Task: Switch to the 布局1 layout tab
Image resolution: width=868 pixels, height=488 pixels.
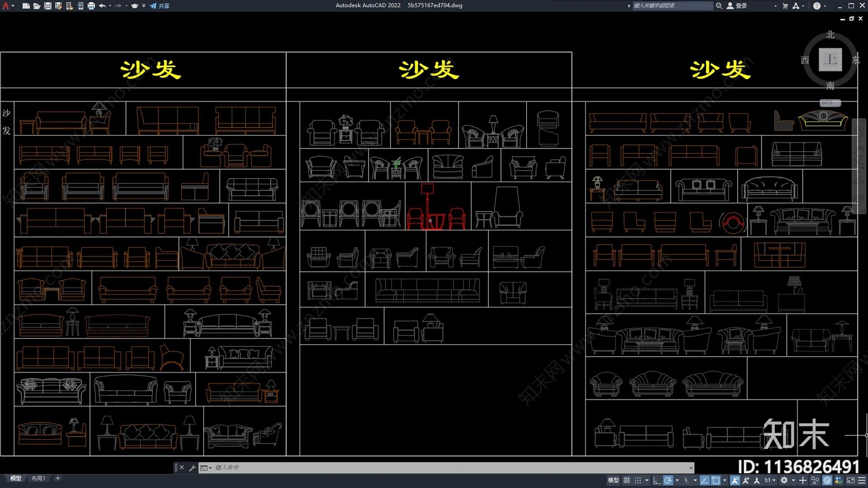Action: 38,478
